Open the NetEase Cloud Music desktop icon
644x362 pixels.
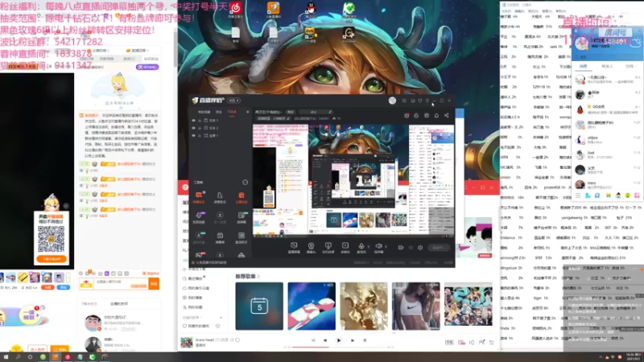[x=236, y=9]
